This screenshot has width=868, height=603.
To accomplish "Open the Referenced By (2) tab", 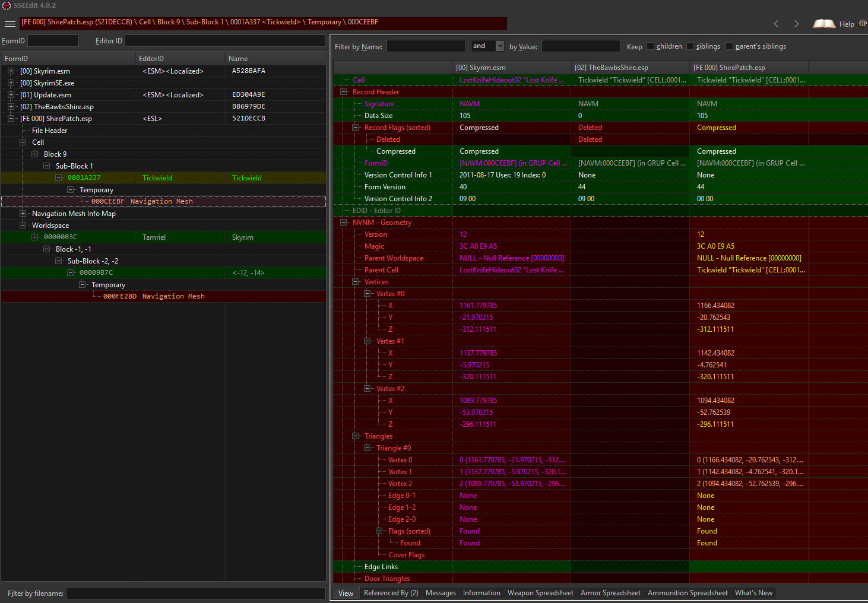I will pos(391,593).
